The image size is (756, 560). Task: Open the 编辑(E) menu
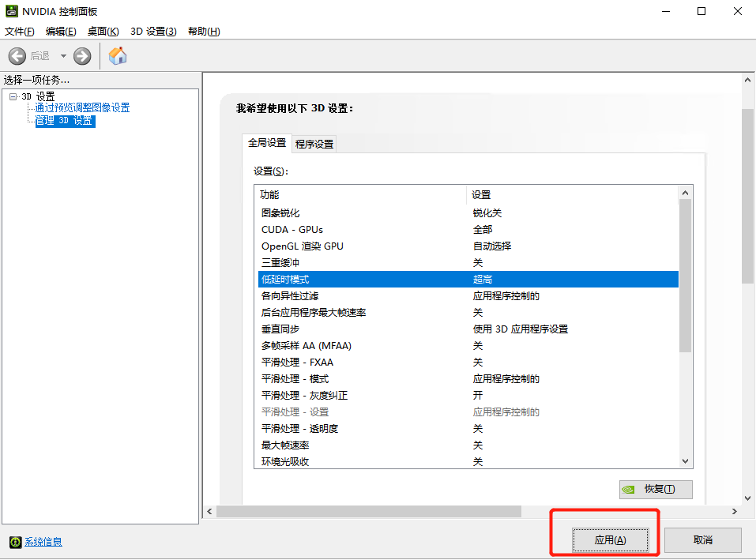61,32
